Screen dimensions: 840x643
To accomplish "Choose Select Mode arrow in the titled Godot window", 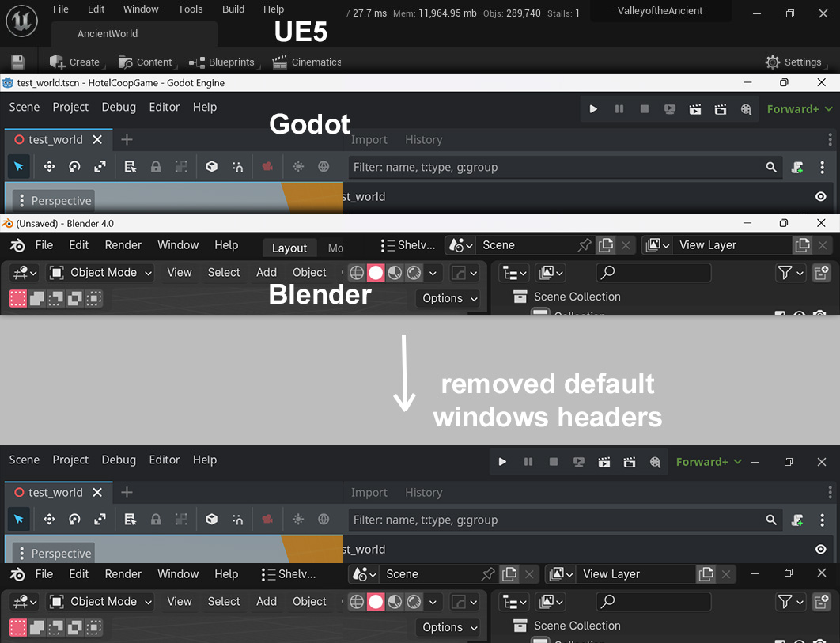I will click(19, 167).
